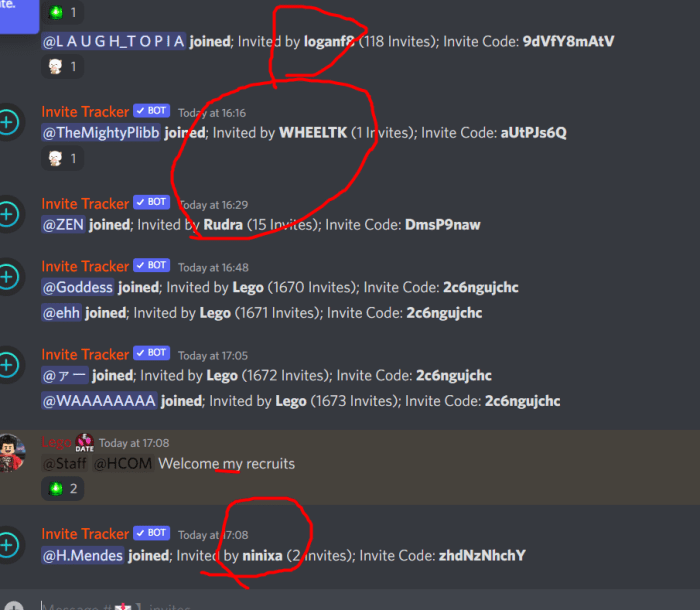Click the Invite Tracker avatar at 16:16

8,122
